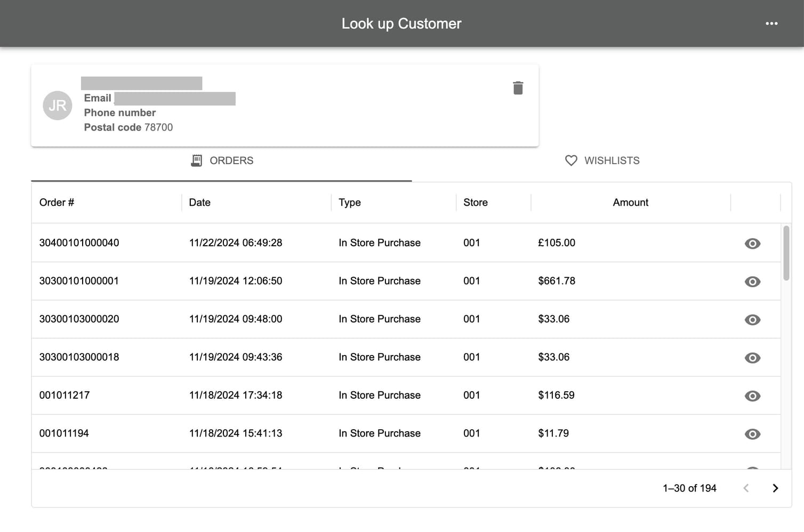Click the Look up Customer title

click(401, 23)
